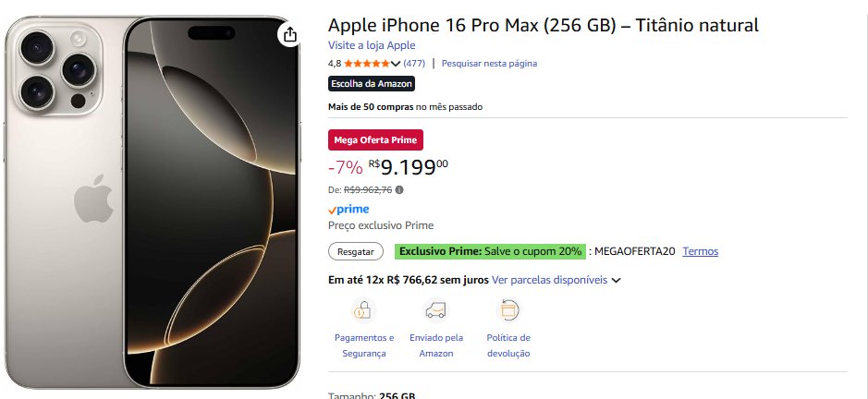
Task: Expand the rating breakdown chevron beside stars
Action: coord(396,64)
